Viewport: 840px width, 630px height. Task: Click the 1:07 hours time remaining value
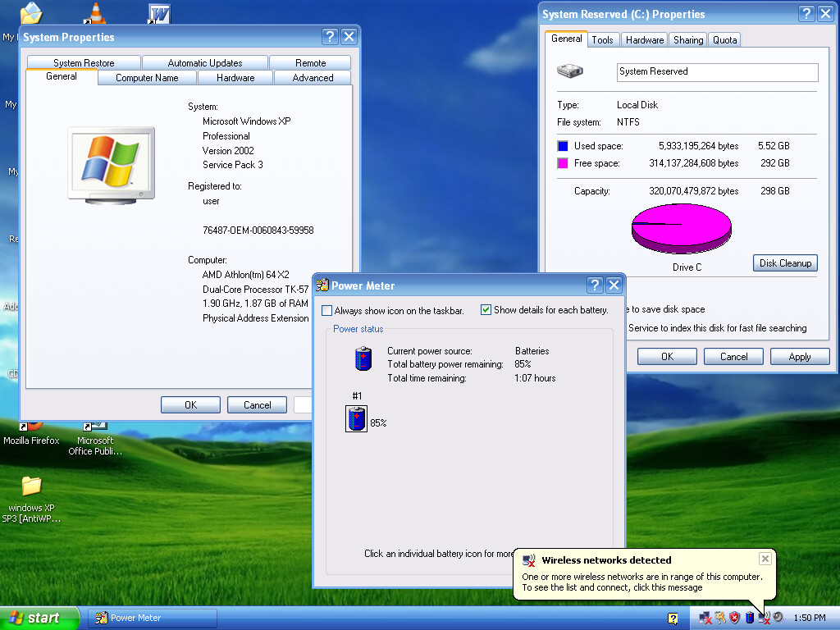[535, 378]
